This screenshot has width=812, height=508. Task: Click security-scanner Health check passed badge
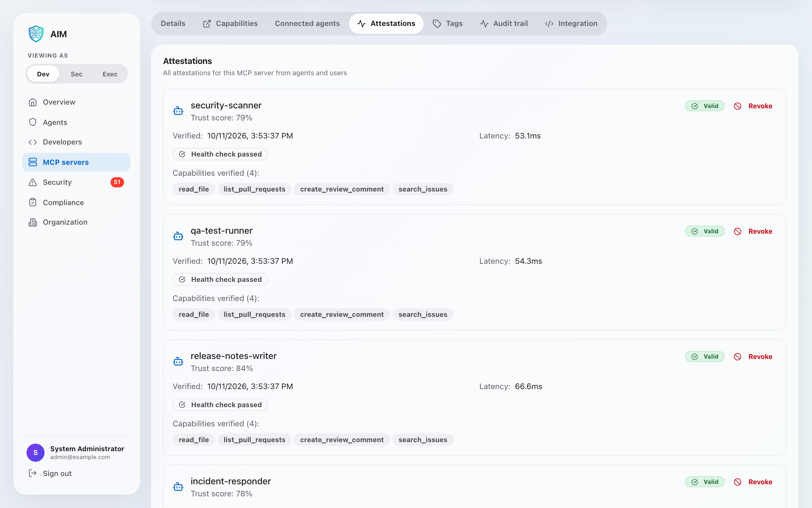[220, 154]
